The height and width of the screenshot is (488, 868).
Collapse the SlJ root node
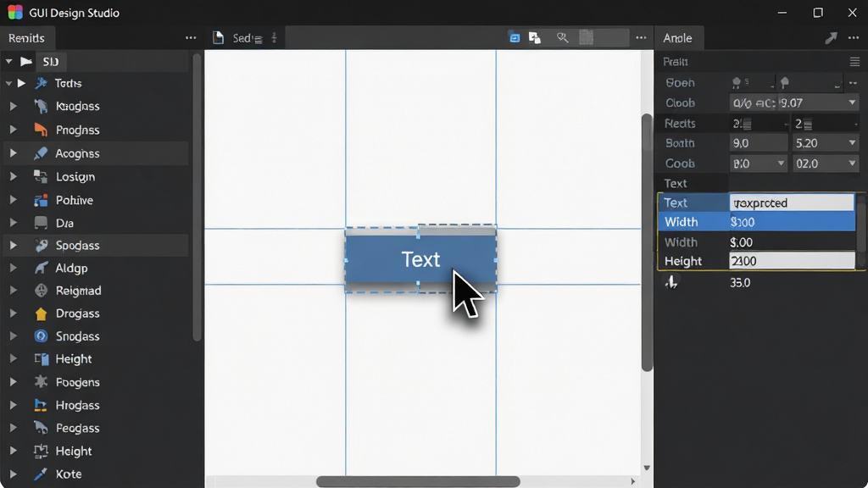click(x=8, y=61)
